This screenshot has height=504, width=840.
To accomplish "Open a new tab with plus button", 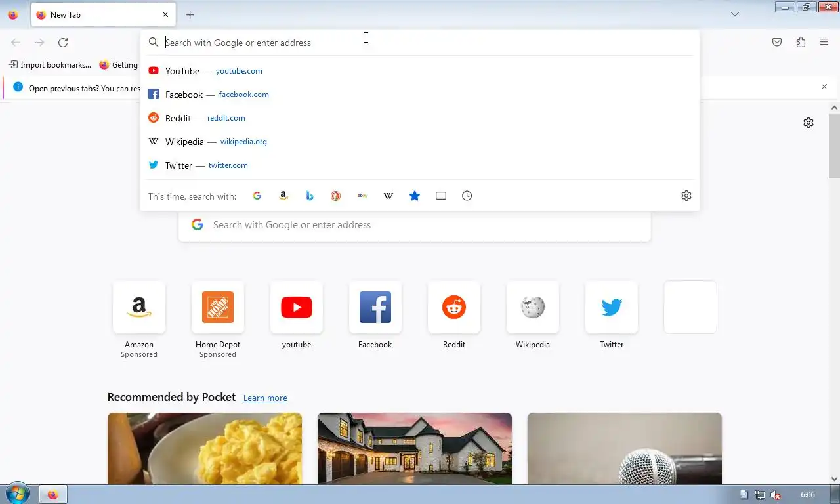I will 190,14.
